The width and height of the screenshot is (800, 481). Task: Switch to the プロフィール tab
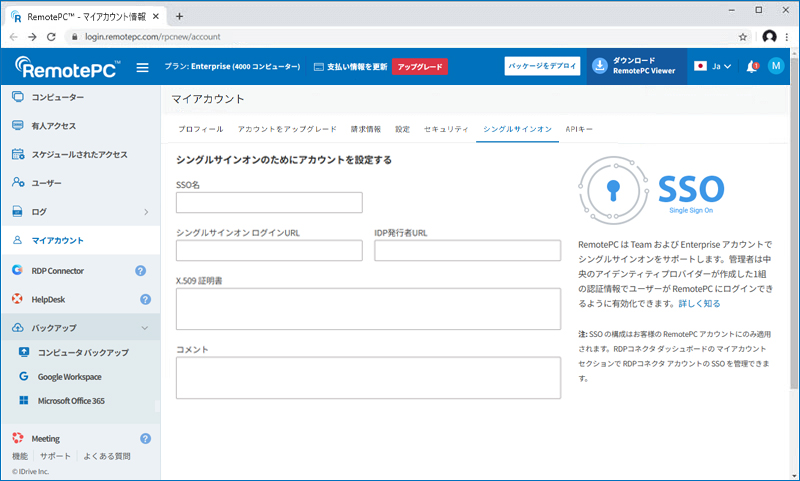pyautogui.click(x=201, y=129)
